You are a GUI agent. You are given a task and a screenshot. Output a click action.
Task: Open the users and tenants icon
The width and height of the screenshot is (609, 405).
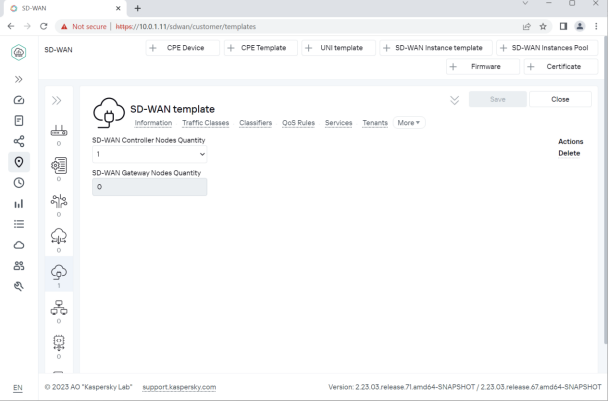pyautogui.click(x=19, y=266)
